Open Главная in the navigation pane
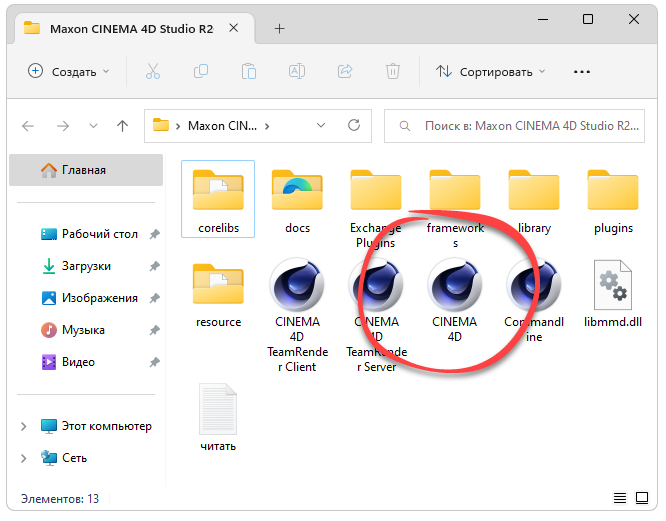Image resolution: width=666 pixels, height=521 pixels. tap(86, 170)
